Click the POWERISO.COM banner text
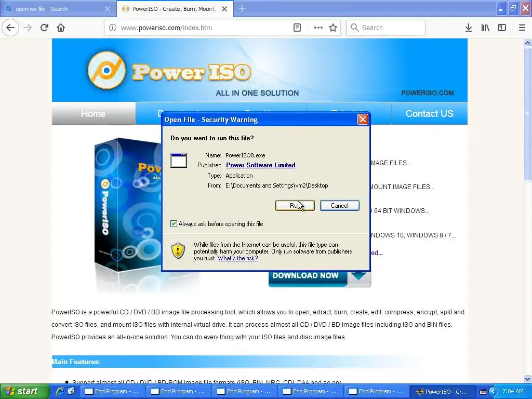Screen dimensions: 532x399 [427, 92]
